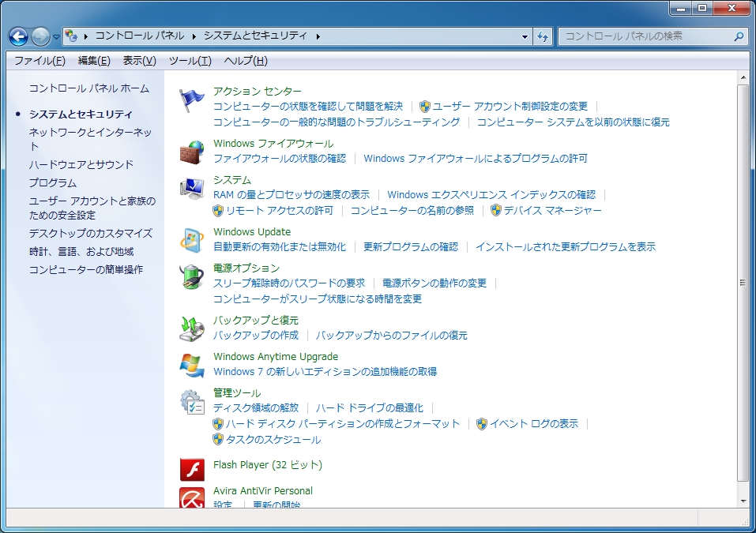Click バックアップからのファイルの復元 link
Image resolution: width=756 pixels, height=533 pixels.
pyautogui.click(x=392, y=335)
